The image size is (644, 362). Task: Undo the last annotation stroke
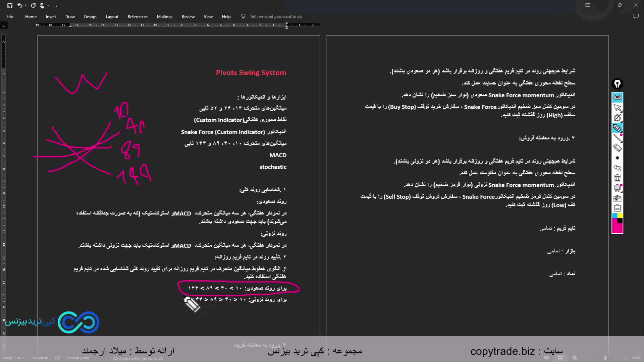pos(618,167)
